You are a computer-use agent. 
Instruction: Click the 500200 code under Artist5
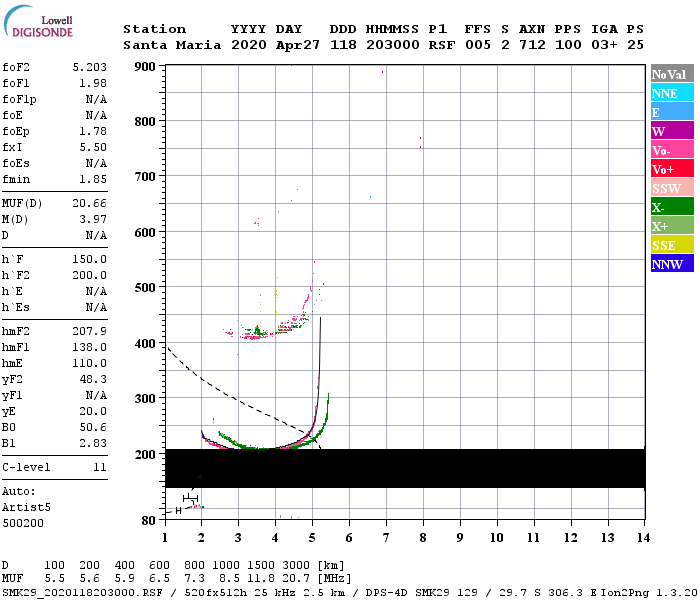tap(23, 523)
